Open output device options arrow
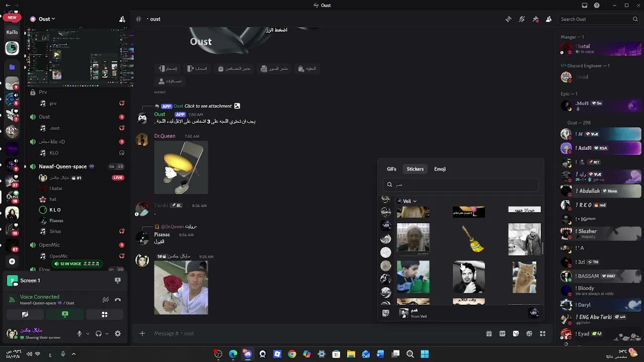 107,333
